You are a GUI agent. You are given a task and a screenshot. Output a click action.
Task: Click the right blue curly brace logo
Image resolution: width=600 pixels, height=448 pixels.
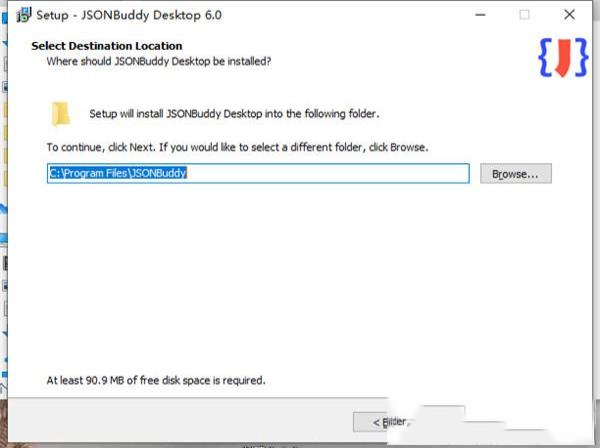(582, 59)
